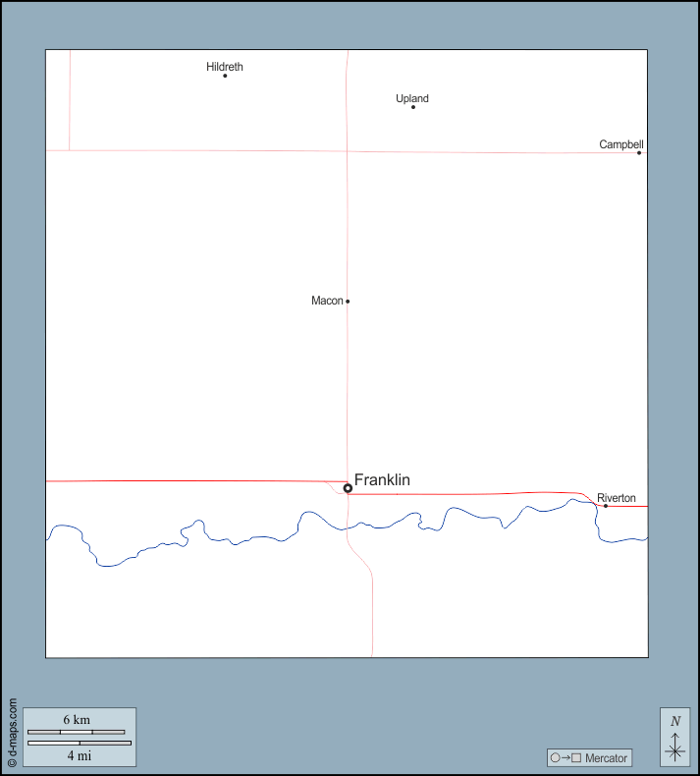The image size is (700, 776).
Task: Select the Campbell text label
Action: [x=621, y=144]
